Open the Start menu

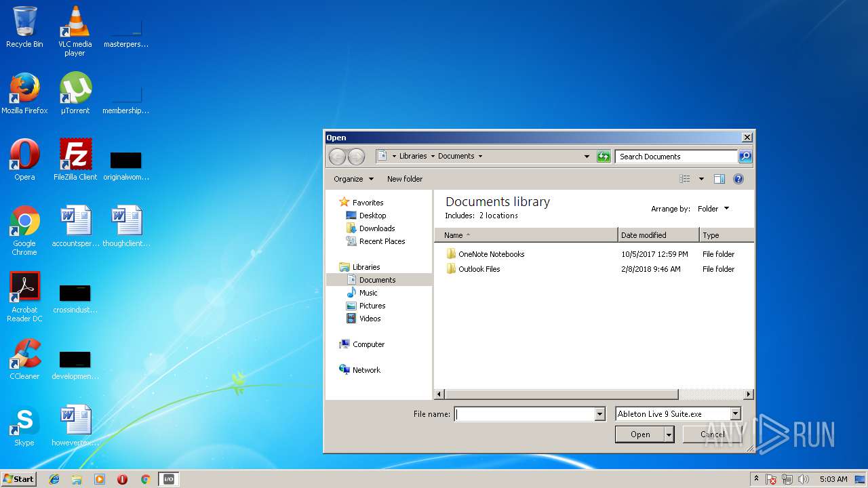tap(18, 479)
